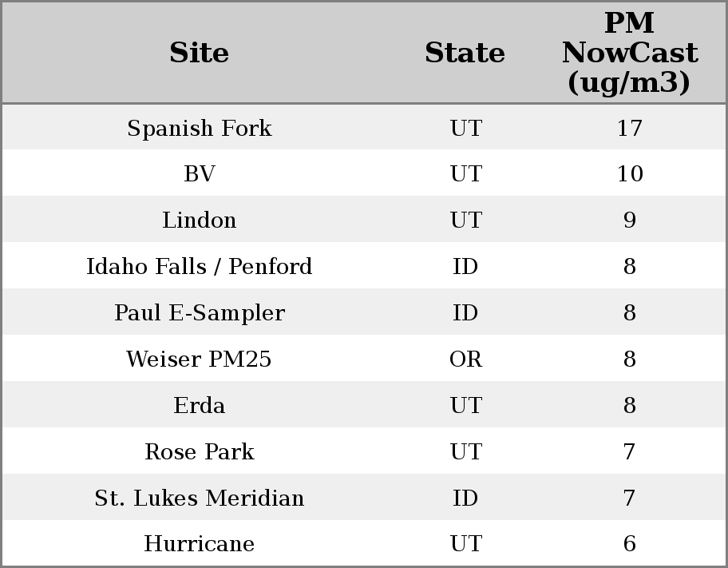Click Spanish Fork's NowCast value 17
The height and width of the screenshot is (568, 728).
tap(629, 128)
